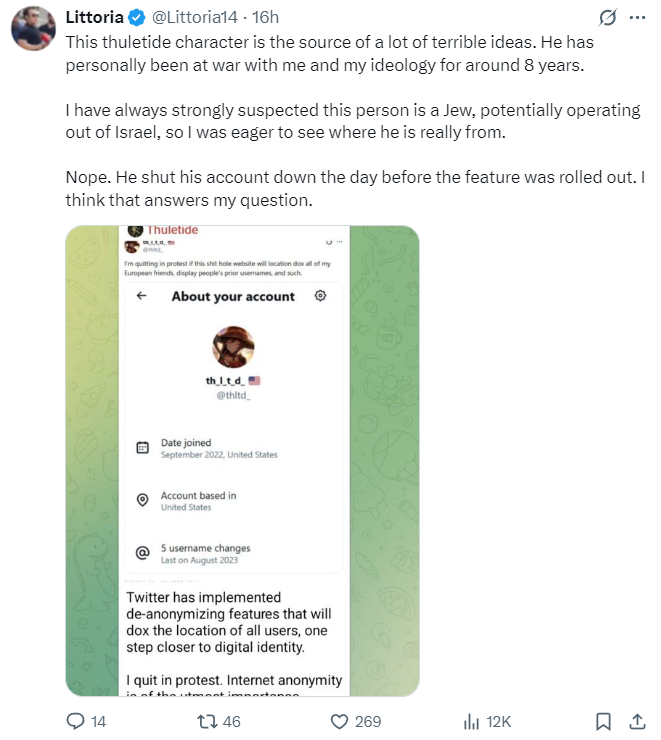The image size is (661, 740).
Task: Click the calendar icon beside Date joined
Action: click(x=142, y=448)
